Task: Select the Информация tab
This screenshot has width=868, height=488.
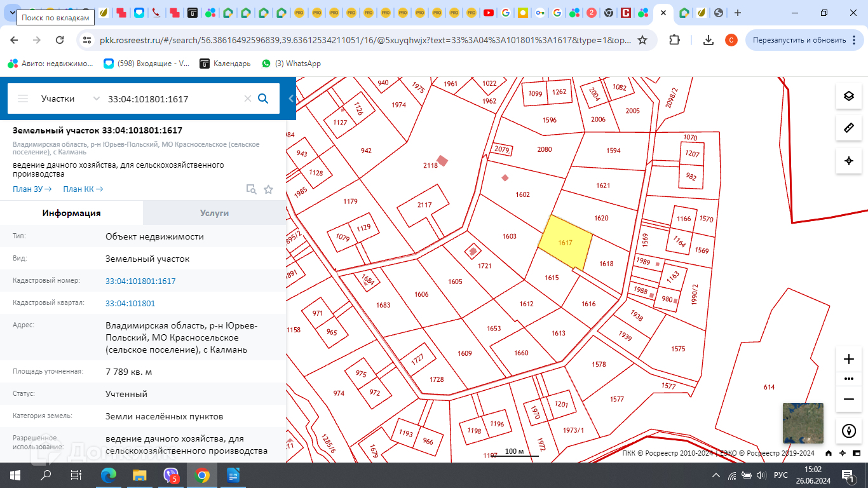Action: [71, 213]
